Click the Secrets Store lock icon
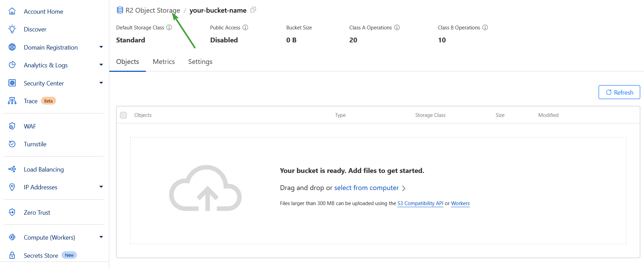 [12, 255]
